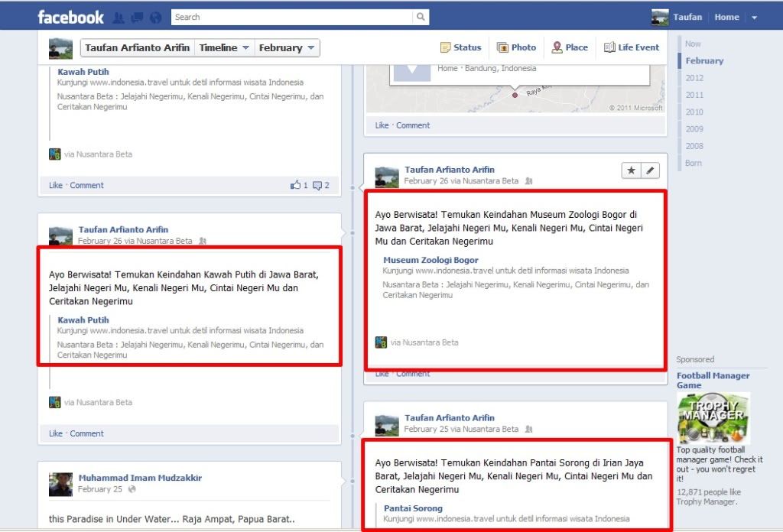Image resolution: width=783 pixels, height=532 pixels.
Task: Jump to 2010 in the timeline navigator
Action: click(x=694, y=112)
